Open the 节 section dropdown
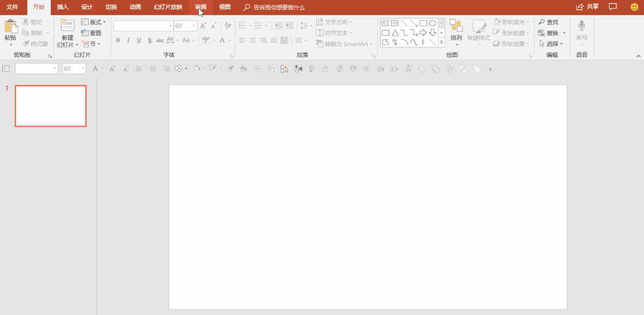 pos(91,44)
